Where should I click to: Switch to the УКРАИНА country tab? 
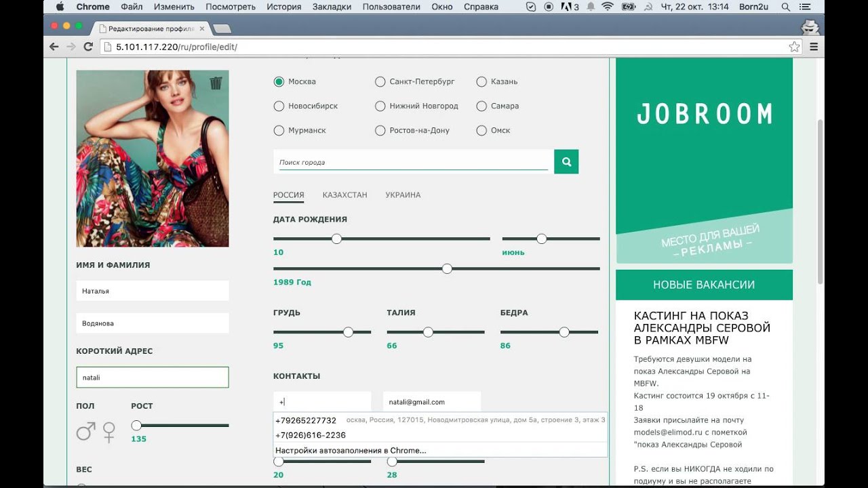click(x=403, y=195)
